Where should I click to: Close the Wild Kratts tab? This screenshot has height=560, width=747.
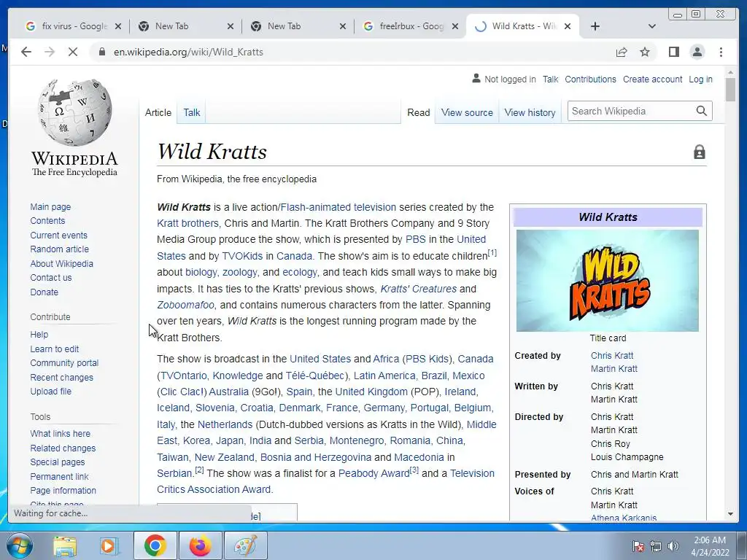click(568, 26)
